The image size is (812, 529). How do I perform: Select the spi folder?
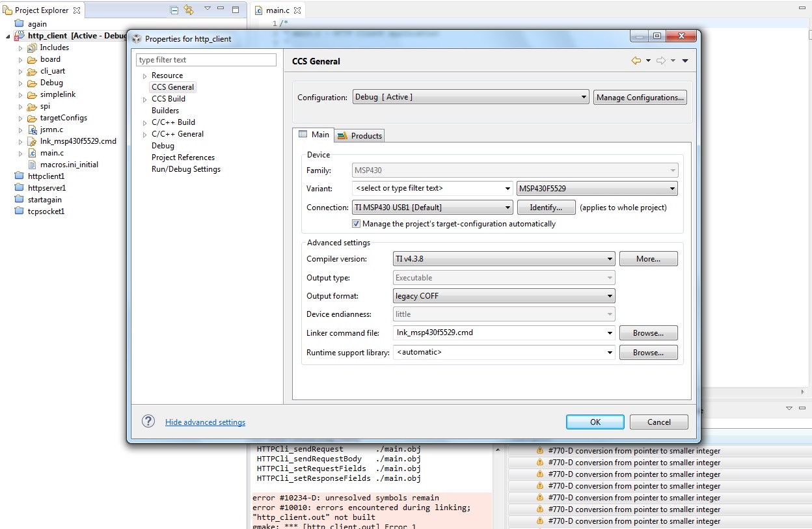coord(45,106)
